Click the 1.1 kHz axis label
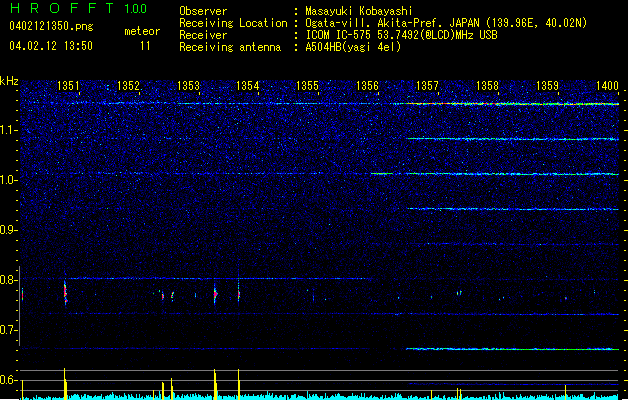Screen dimensions: 629x400 point(9,130)
